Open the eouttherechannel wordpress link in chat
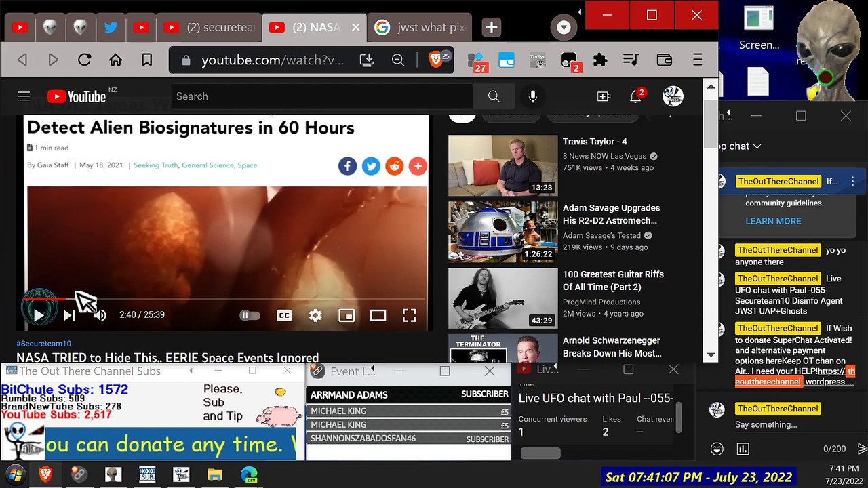Image resolution: width=868 pixels, height=488 pixels. pyautogui.click(x=794, y=377)
